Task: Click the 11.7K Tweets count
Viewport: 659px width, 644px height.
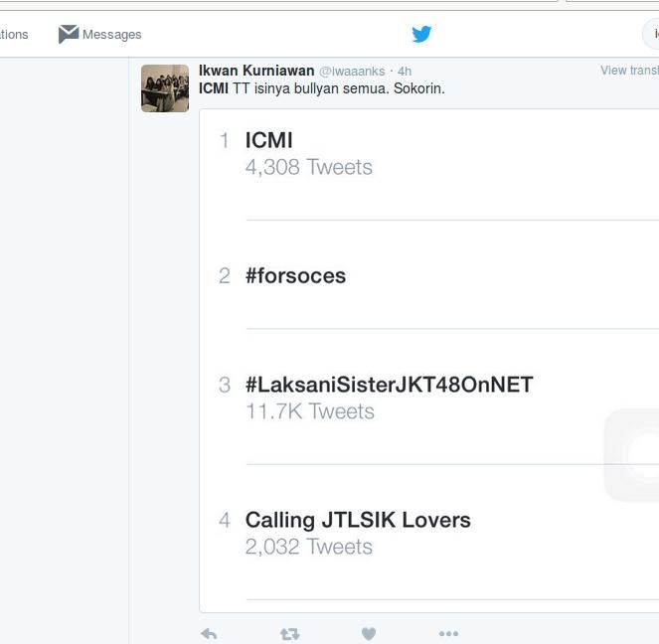Action: point(309,411)
